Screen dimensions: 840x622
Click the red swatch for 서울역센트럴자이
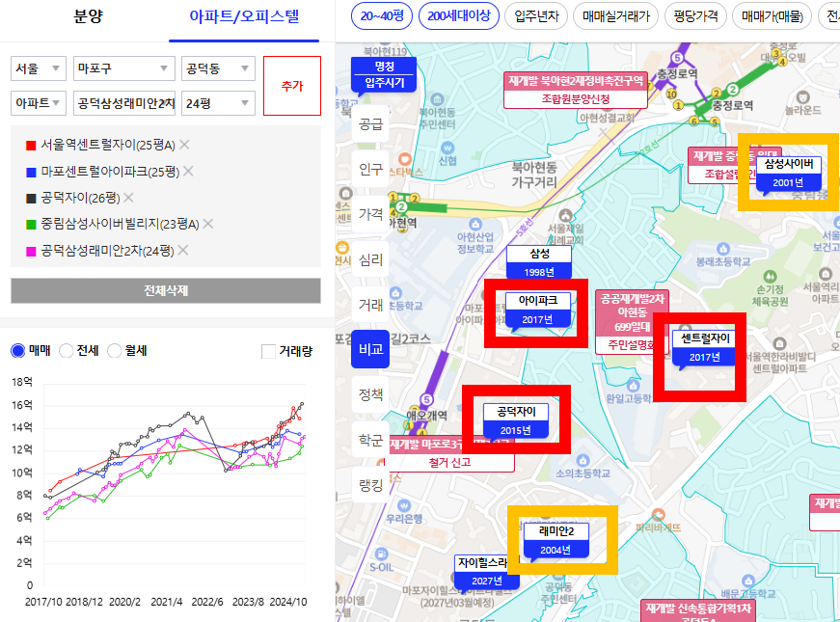31,146
